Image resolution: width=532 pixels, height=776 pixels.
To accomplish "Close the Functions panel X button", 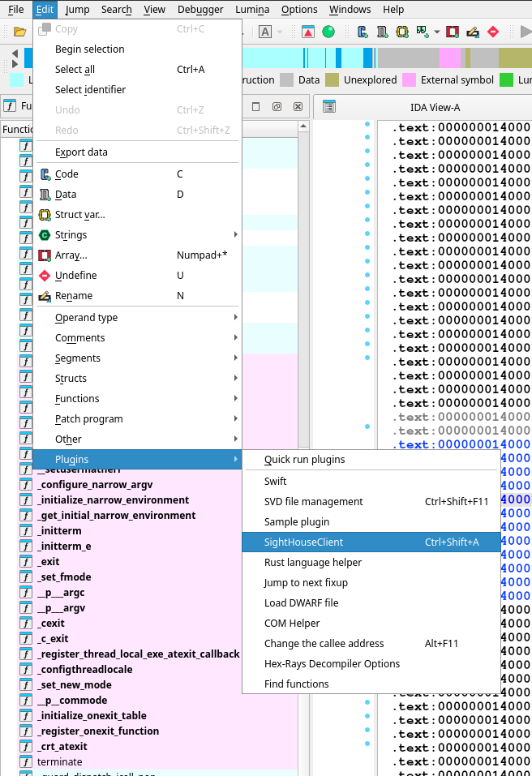I will pyautogui.click(x=298, y=107).
